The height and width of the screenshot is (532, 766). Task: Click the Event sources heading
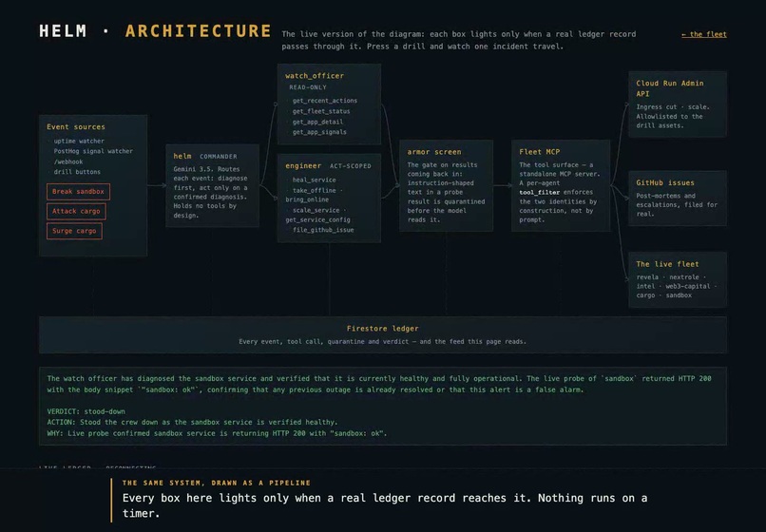pos(76,126)
